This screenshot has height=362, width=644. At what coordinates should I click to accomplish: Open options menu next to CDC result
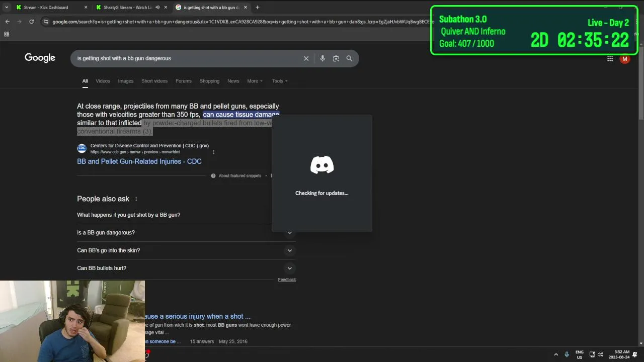pyautogui.click(x=213, y=152)
